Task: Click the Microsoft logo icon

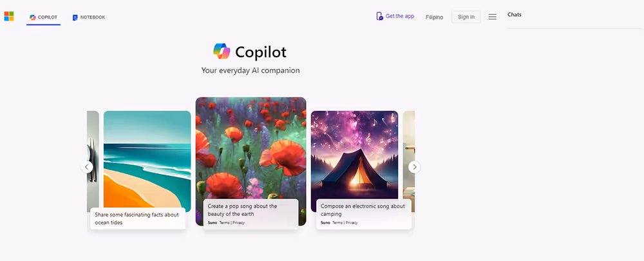Action: pos(9,17)
